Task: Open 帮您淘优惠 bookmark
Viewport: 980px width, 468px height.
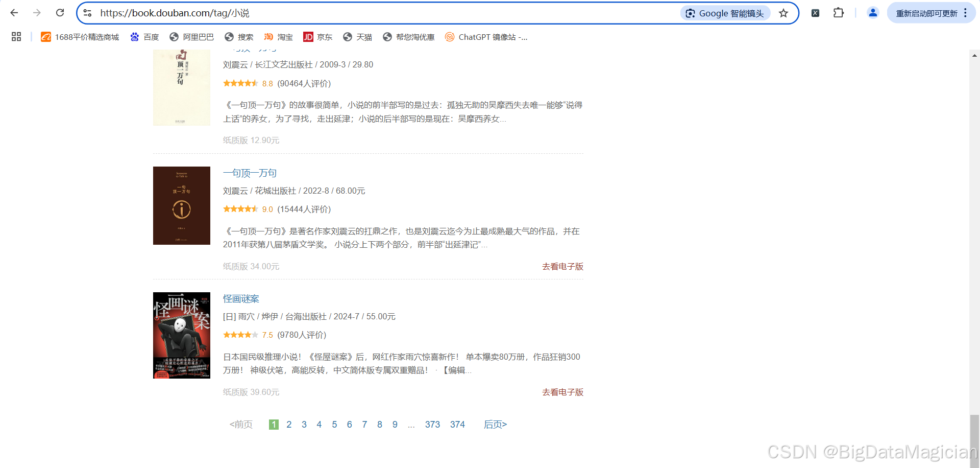Action: click(x=408, y=37)
